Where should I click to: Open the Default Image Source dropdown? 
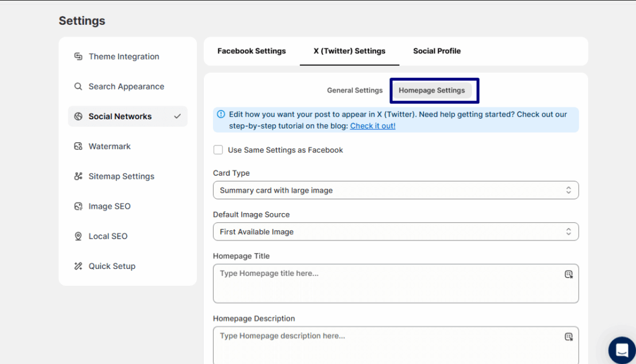(396, 232)
